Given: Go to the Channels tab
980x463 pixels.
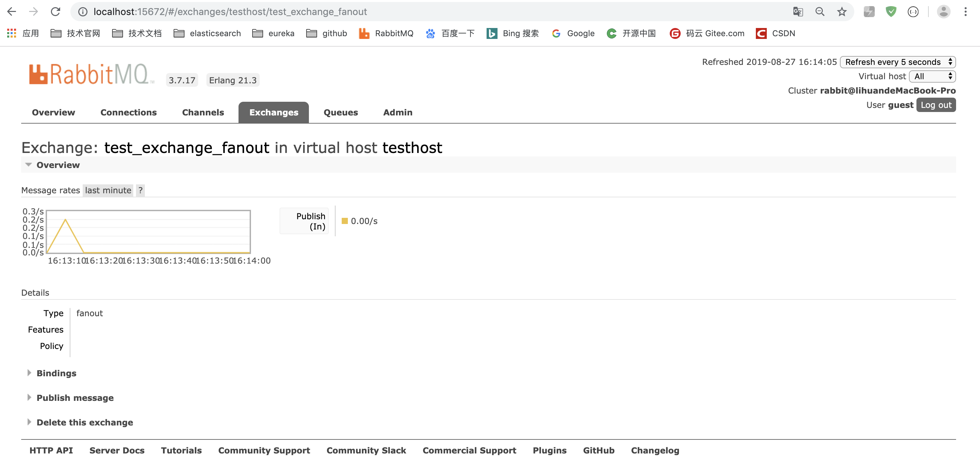Looking at the screenshot, I should tap(203, 113).
